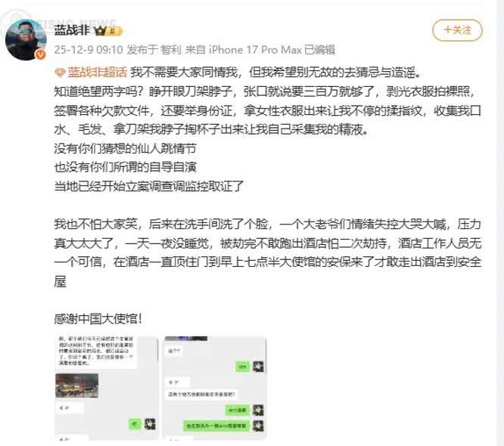Click the street photo inside first chat screenshot
Viewport: 504px width, 446px height.
pos(77,386)
